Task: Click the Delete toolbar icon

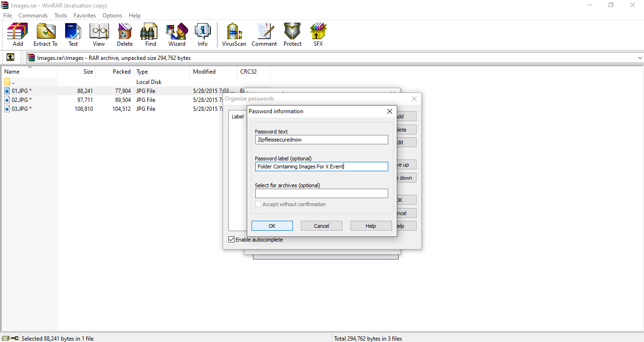Action: 125,35
